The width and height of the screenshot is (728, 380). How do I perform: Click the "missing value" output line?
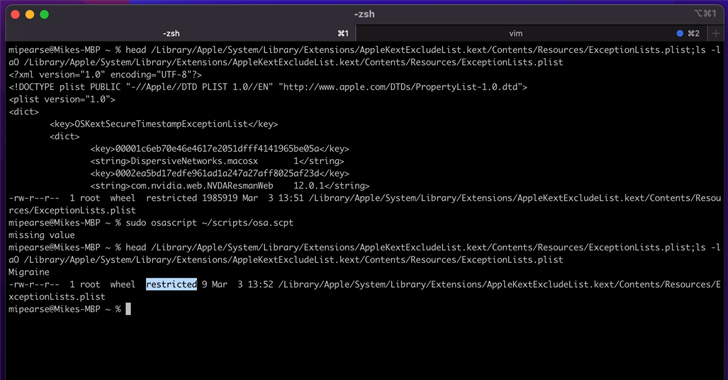point(41,235)
